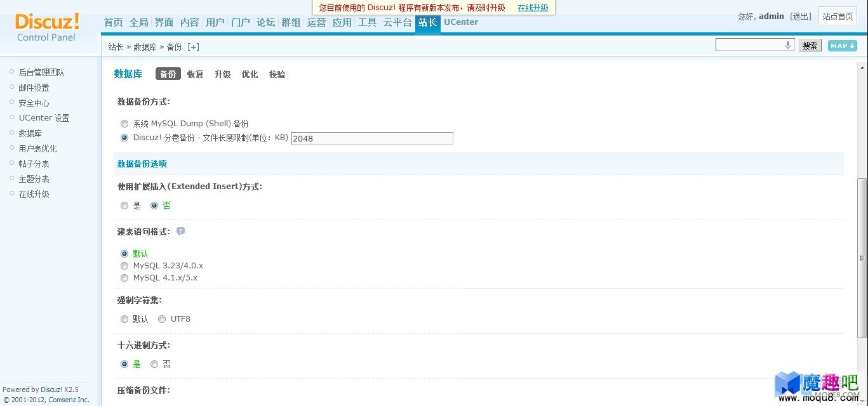Viewport: 868px width, 406px height.
Task: Click the MAP button
Action: tap(843, 46)
